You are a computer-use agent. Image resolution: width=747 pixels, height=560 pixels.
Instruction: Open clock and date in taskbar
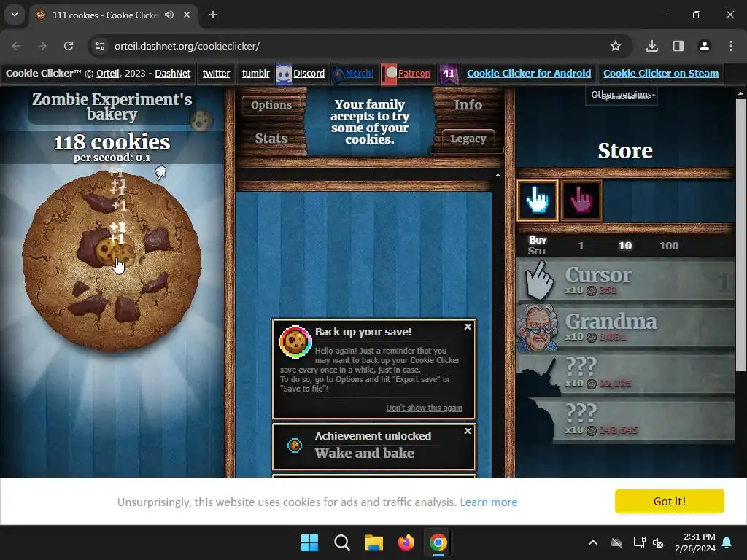(x=695, y=542)
